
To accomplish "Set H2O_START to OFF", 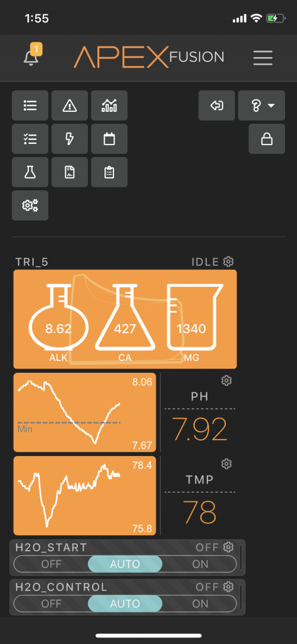I will click(x=51, y=564).
